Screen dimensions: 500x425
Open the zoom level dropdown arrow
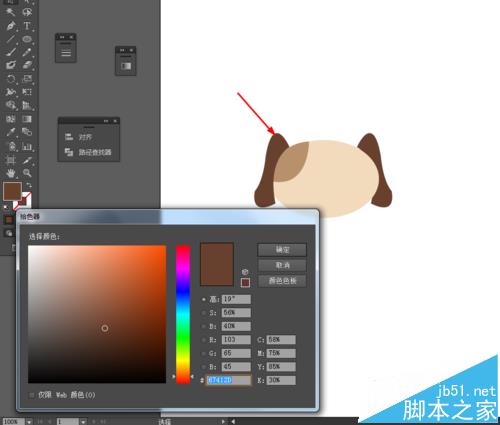click(29, 422)
